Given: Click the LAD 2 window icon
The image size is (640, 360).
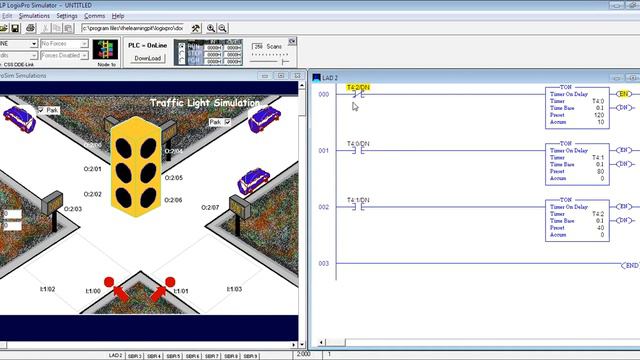Looking at the screenshot, I should click(316, 78).
